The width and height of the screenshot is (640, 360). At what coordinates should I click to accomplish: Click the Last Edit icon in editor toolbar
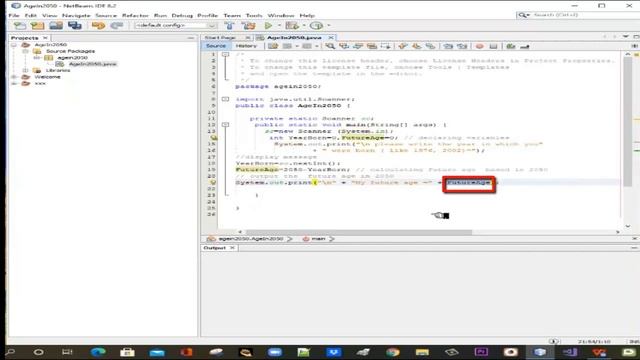tap(273, 46)
